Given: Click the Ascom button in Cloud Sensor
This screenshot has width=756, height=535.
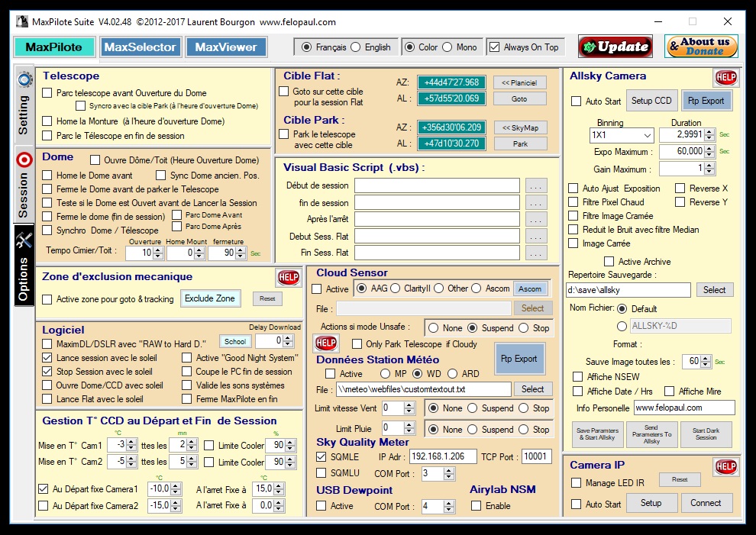Looking at the screenshot, I should (530, 288).
